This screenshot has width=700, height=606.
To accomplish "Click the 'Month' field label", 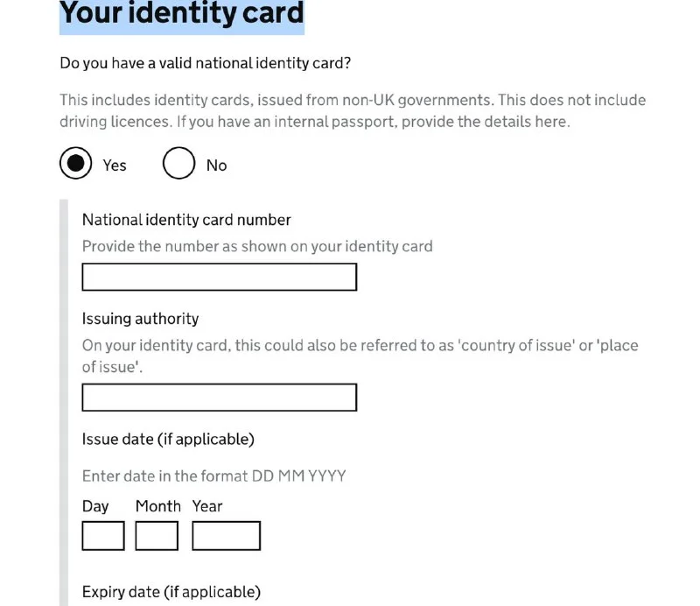I will (157, 506).
